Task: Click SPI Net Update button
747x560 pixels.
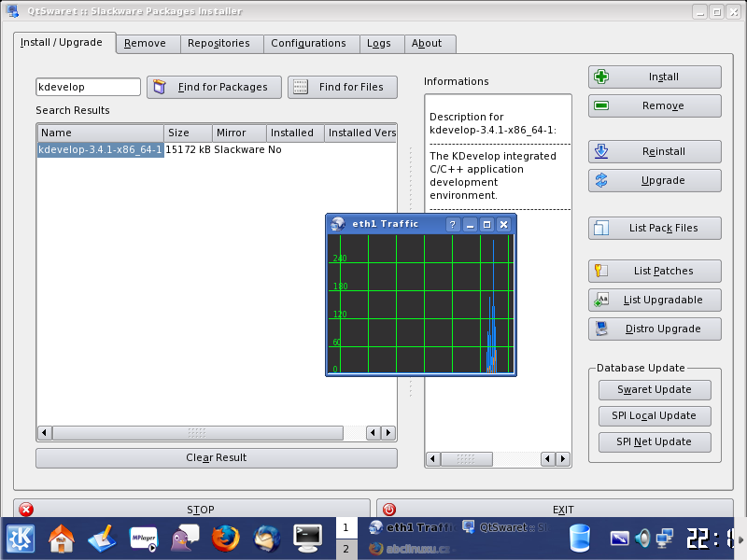Action: pos(655,441)
